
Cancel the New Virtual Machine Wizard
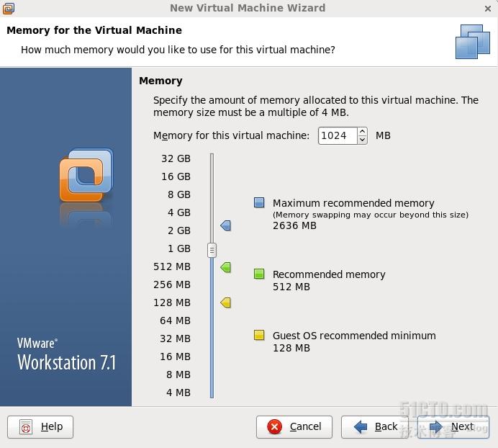tap(294, 426)
